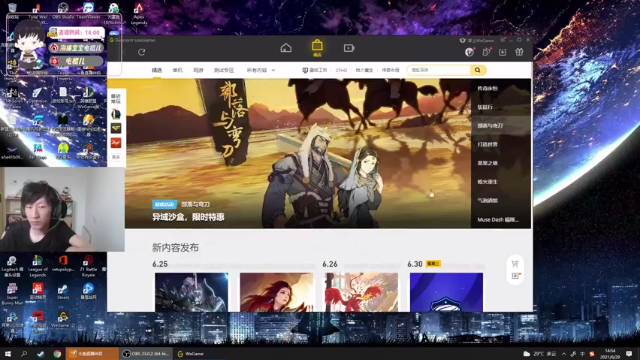
Task: Open the Apex Legends desktop shortcut
Action: click(139, 14)
